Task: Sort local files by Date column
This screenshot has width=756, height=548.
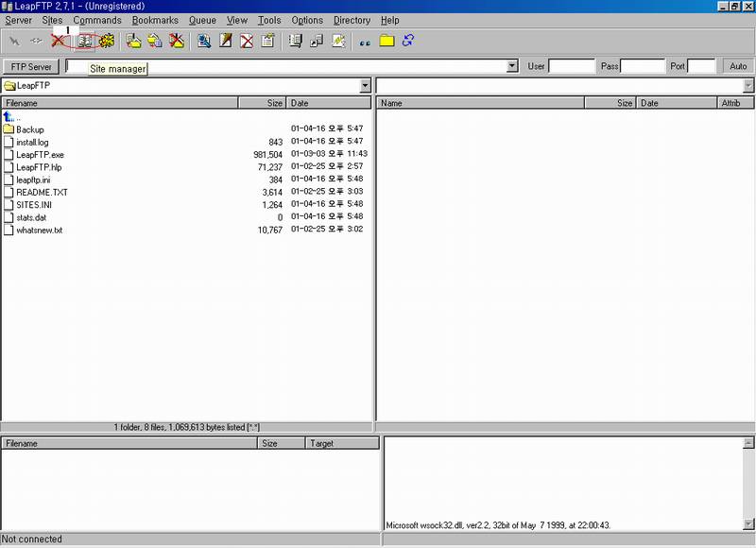Action: tap(329, 103)
